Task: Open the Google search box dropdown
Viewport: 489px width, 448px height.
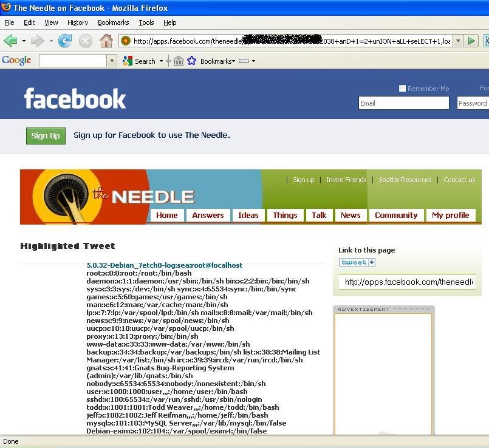Action: pos(112,61)
